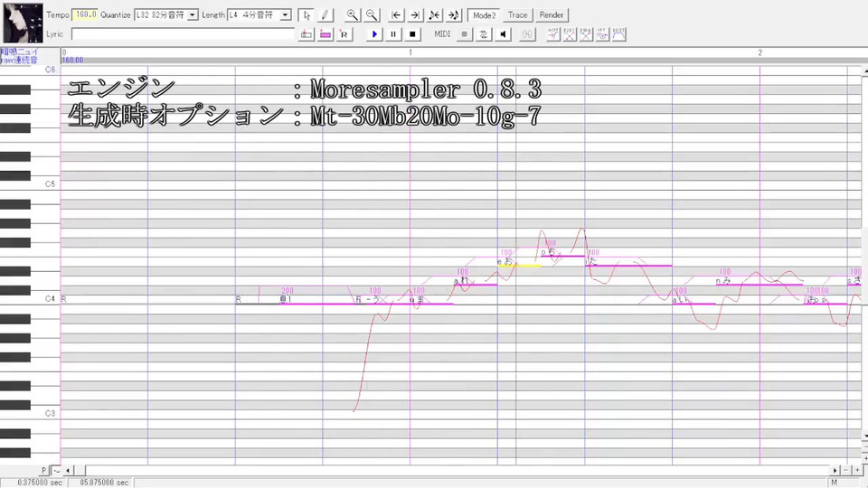Viewport: 868px width, 488px height.
Task: Toggle the tilde pitch display button
Action: tap(56, 470)
